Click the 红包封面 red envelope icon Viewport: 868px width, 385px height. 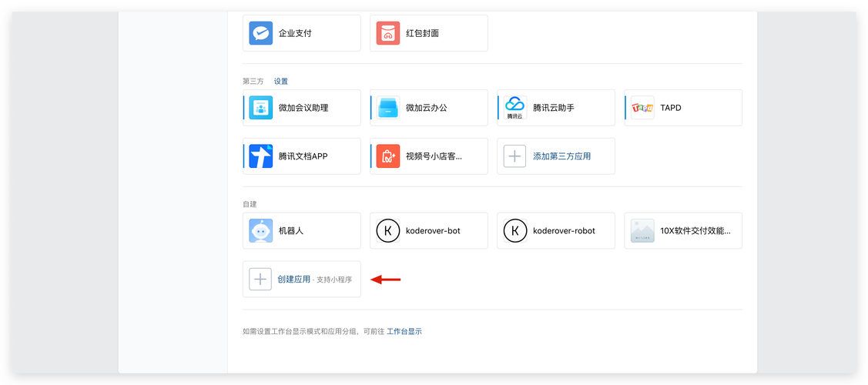coord(388,33)
